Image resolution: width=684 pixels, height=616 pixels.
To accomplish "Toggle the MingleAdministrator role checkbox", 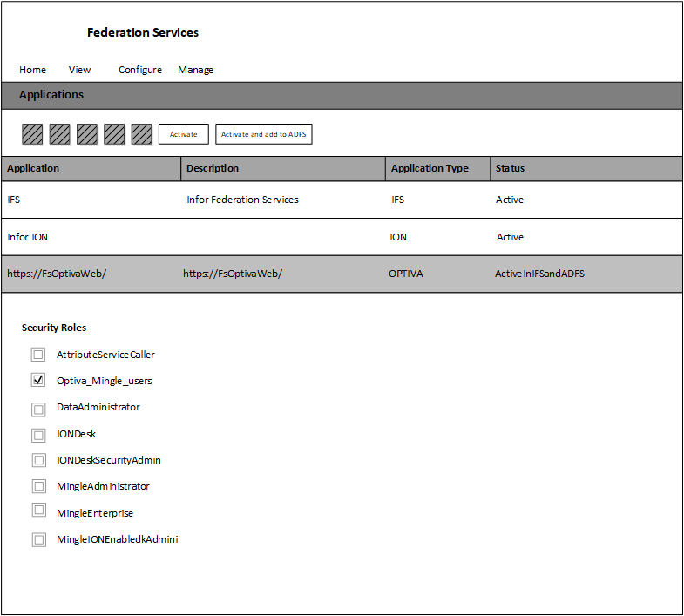I will 38,486.
